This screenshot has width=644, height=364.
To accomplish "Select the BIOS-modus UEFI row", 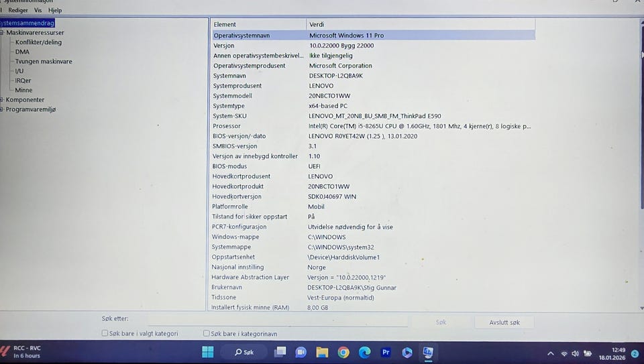I will click(373, 166).
